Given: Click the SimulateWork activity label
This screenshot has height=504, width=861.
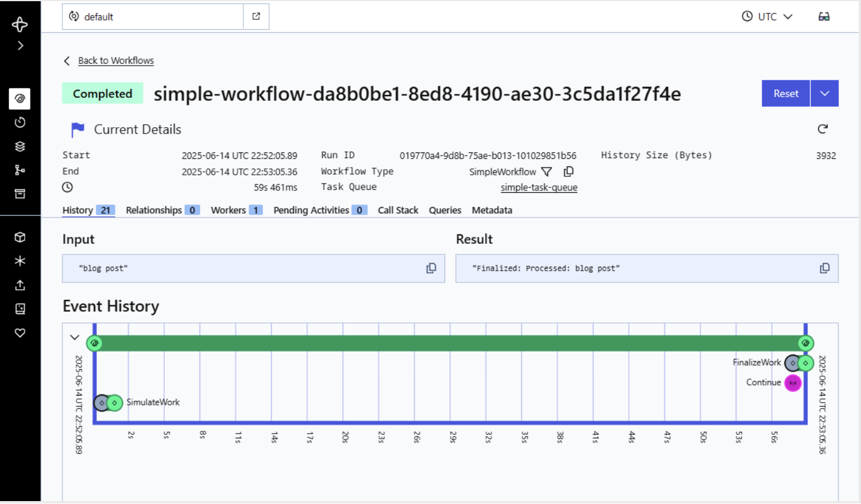Looking at the screenshot, I should click(153, 402).
